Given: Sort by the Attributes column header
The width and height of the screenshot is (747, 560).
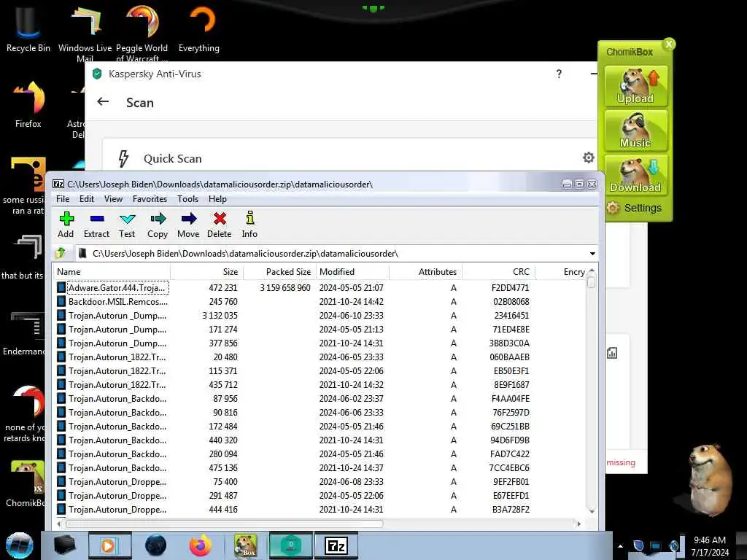Looking at the screenshot, I should (426, 272).
